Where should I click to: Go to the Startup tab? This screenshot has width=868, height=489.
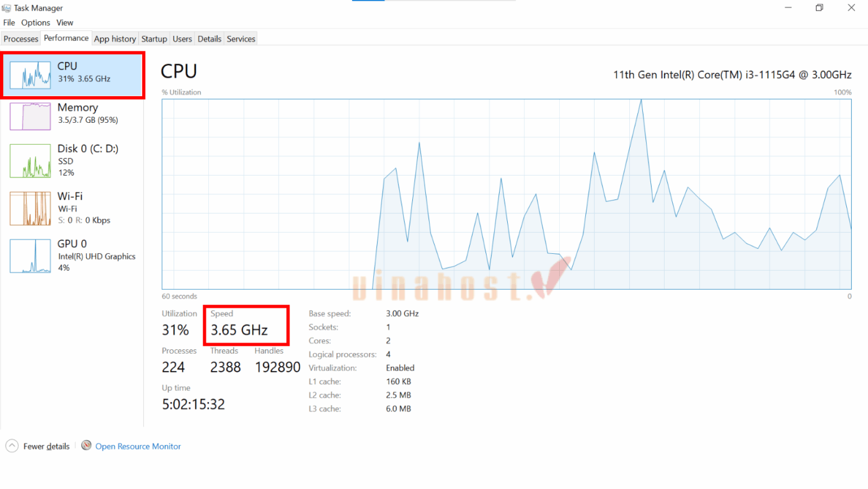154,39
